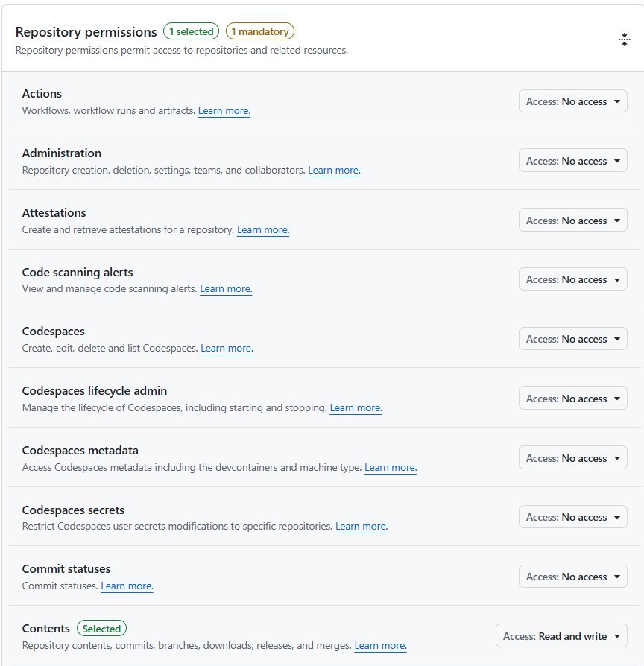
Task: Open the Actions access dropdown
Action: [x=572, y=101]
